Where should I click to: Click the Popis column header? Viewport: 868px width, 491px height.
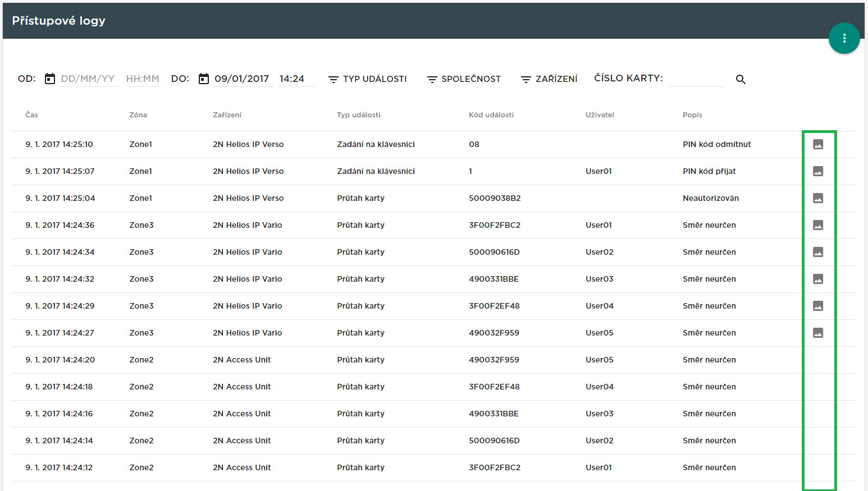(x=693, y=115)
